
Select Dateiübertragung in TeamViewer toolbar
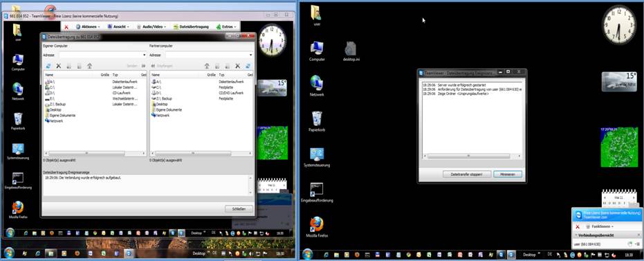tap(192, 27)
